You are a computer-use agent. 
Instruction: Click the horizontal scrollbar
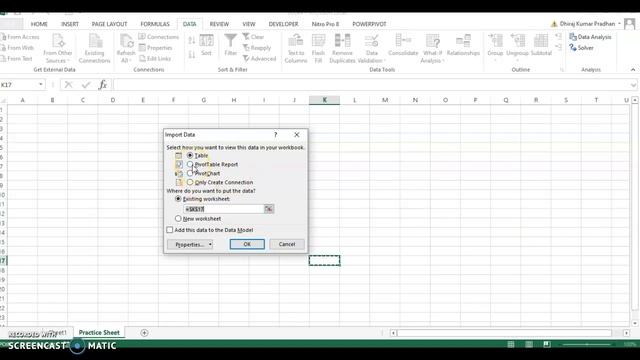[504, 333]
